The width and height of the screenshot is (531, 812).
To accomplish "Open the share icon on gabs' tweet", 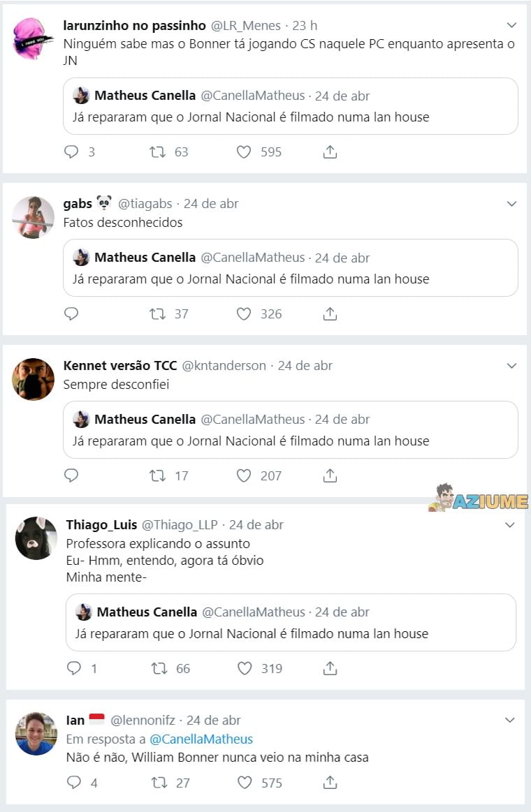I will coord(329,313).
